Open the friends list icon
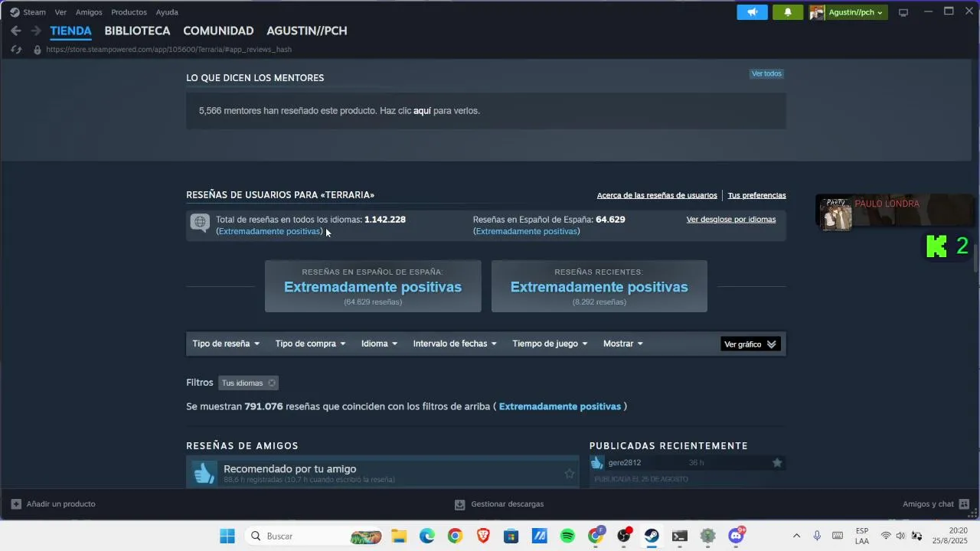The image size is (980, 551). tap(964, 504)
